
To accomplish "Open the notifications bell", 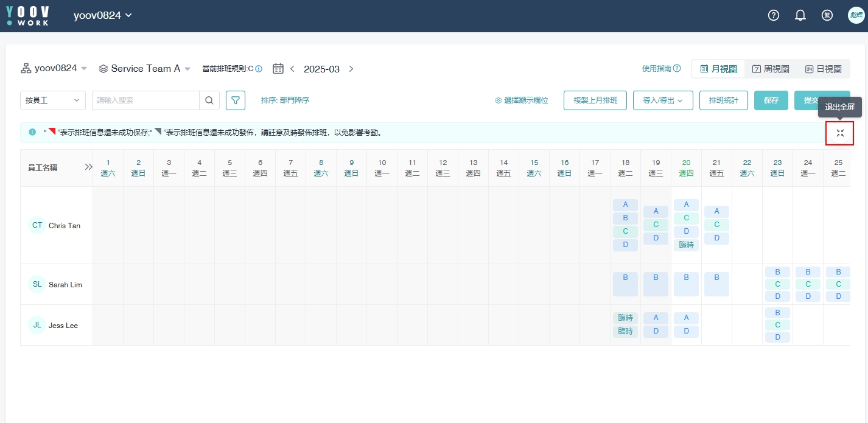I will (x=800, y=16).
